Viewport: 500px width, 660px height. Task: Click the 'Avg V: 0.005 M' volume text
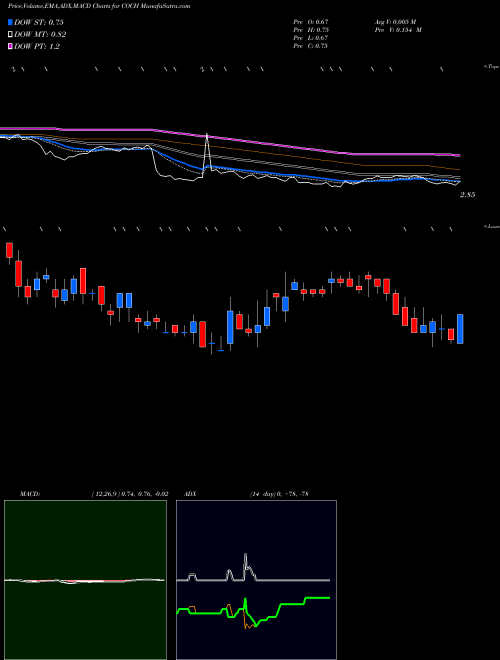click(397, 21)
